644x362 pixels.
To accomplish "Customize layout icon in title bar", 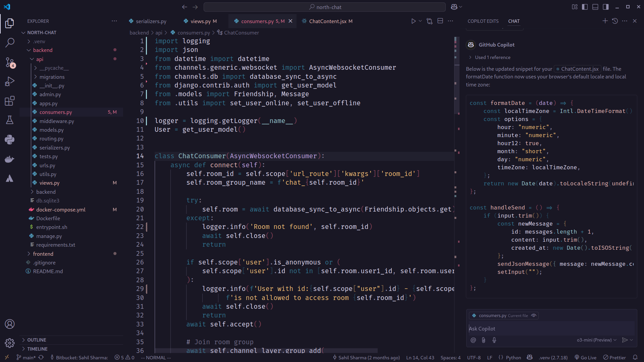I will coord(575,7).
